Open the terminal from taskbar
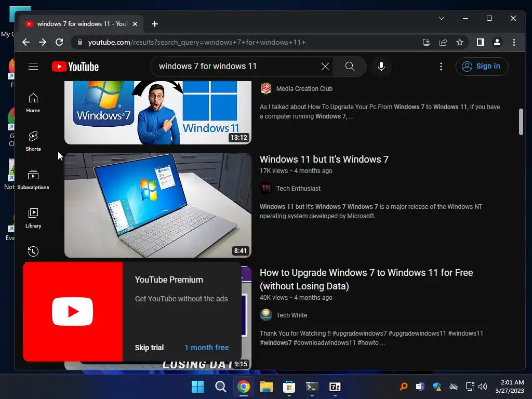This screenshot has width=532, height=399. [x=312, y=387]
